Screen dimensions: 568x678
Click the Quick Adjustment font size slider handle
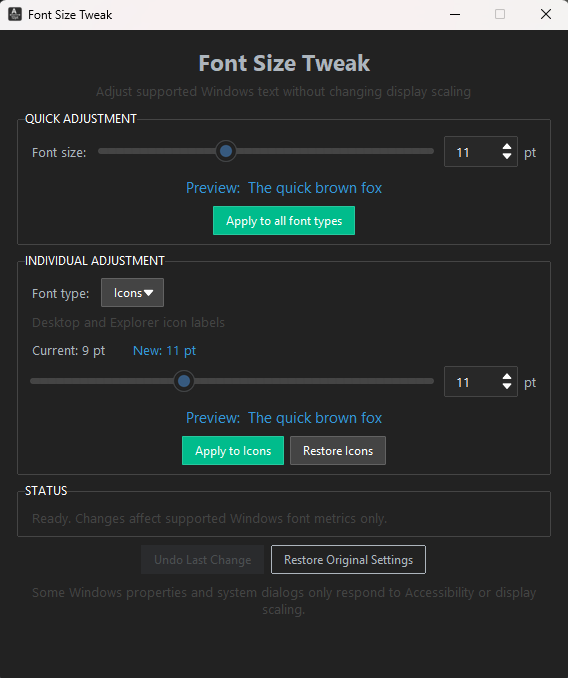click(226, 151)
